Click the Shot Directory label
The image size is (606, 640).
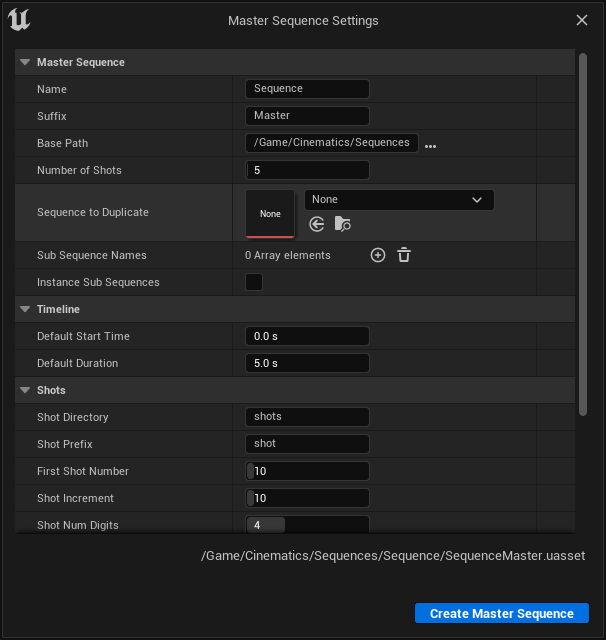point(73,417)
